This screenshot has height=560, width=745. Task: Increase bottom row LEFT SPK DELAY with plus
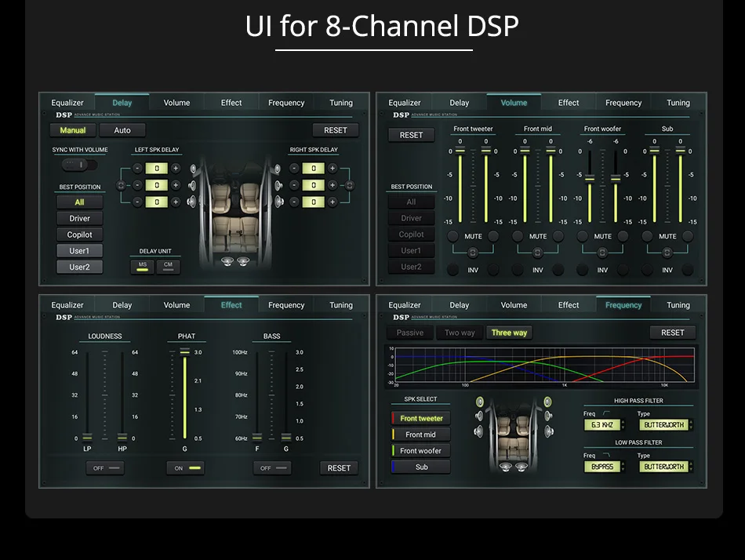[176, 202]
